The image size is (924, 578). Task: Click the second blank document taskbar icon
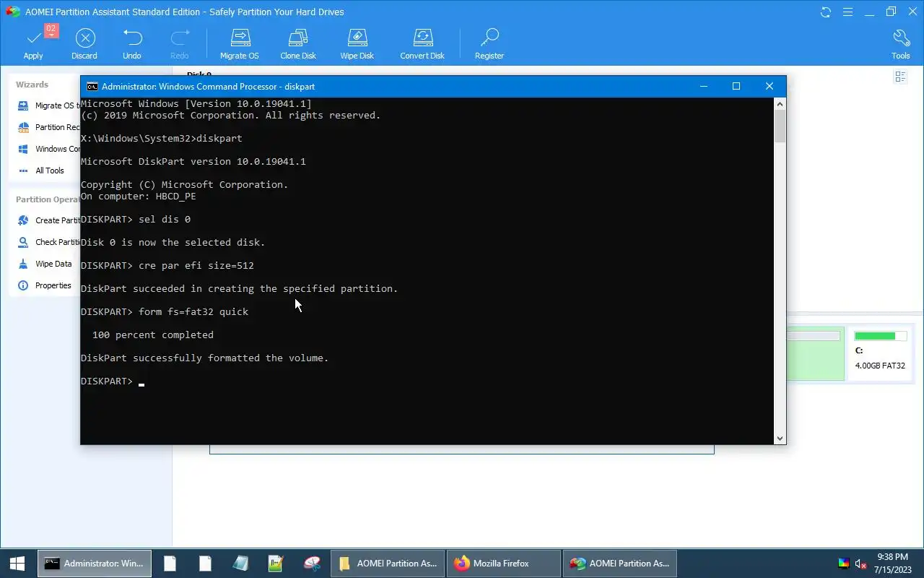(205, 564)
